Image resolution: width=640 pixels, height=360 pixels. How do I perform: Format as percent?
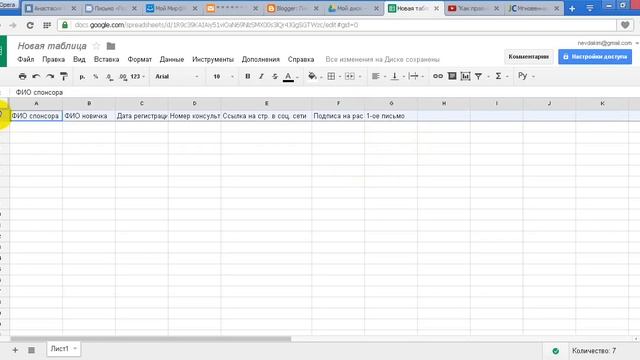96,76
